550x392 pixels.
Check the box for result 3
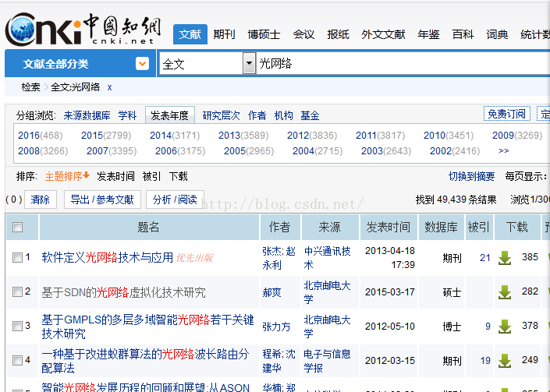coord(17,326)
